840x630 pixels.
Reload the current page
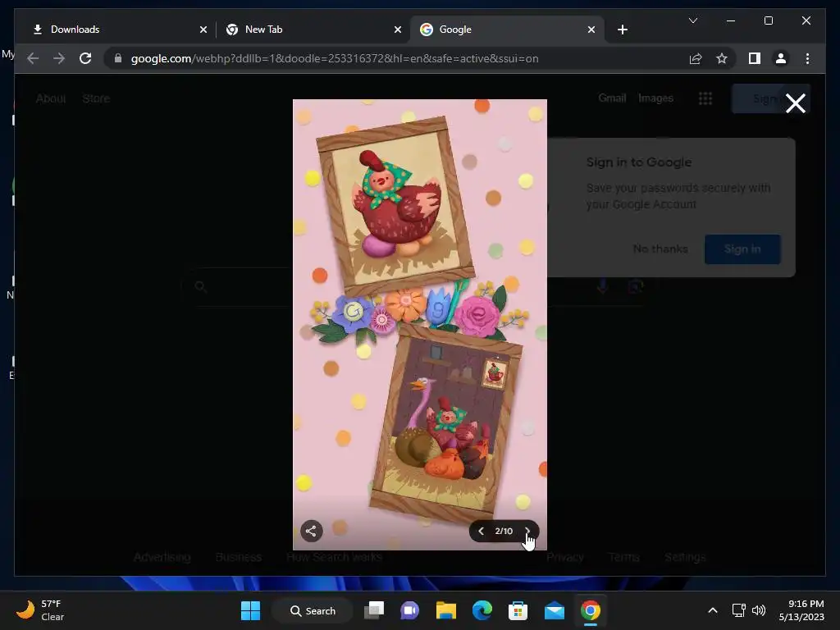pyautogui.click(x=85, y=58)
